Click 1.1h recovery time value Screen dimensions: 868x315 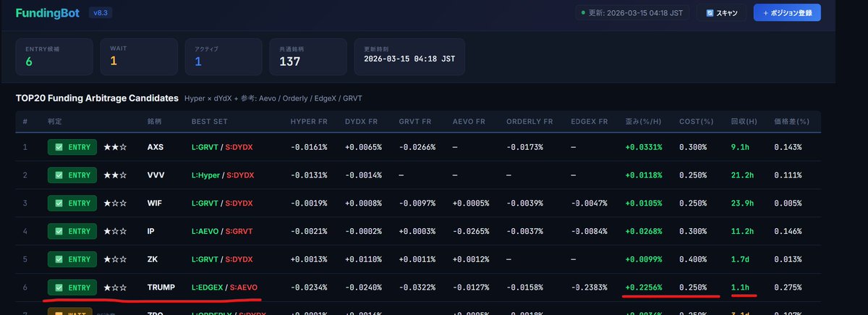coord(741,287)
